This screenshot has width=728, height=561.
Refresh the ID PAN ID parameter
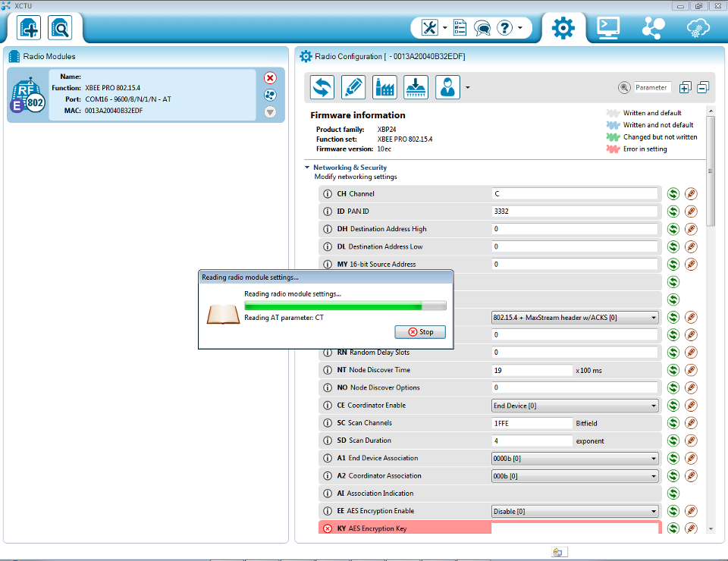click(673, 212)
